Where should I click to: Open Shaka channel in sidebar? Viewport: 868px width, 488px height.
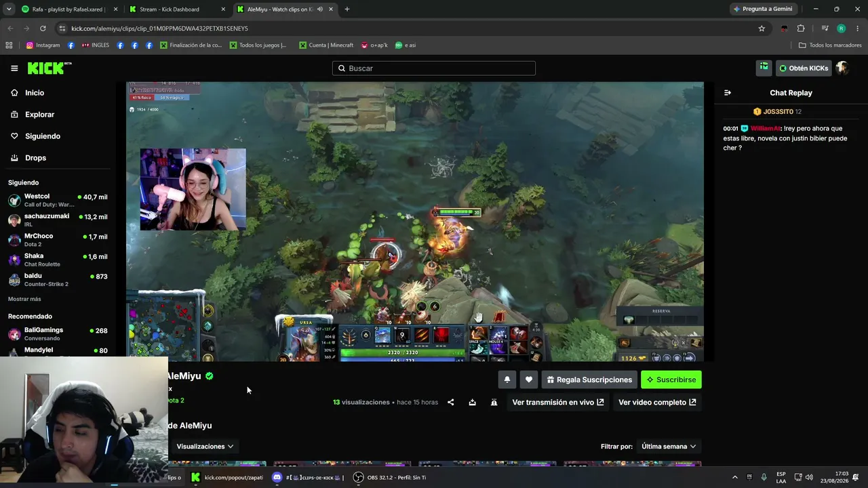pos(58,260)
